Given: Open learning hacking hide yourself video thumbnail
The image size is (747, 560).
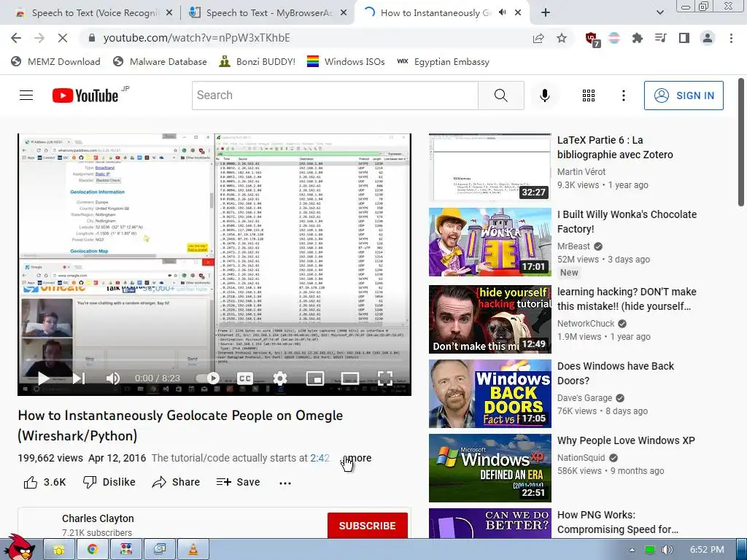Looking at the screenshot, I should pos(489,319).
